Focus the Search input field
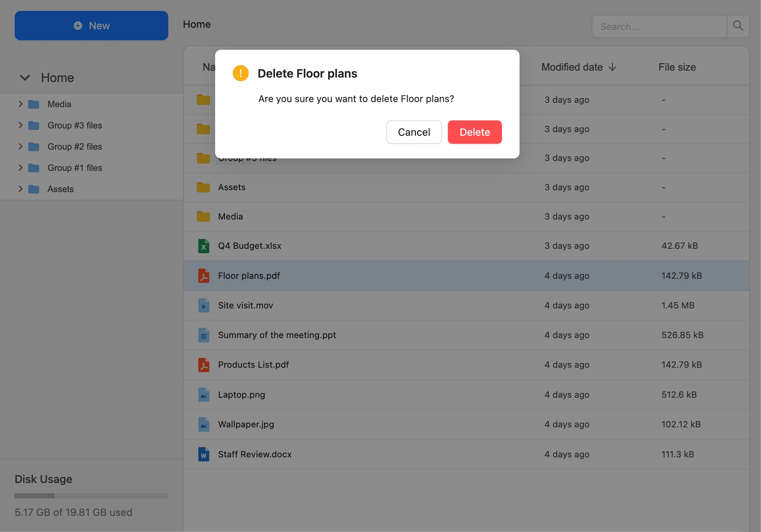Image resolution: width=761 pixels, height=532 pixels. [659, 26]
